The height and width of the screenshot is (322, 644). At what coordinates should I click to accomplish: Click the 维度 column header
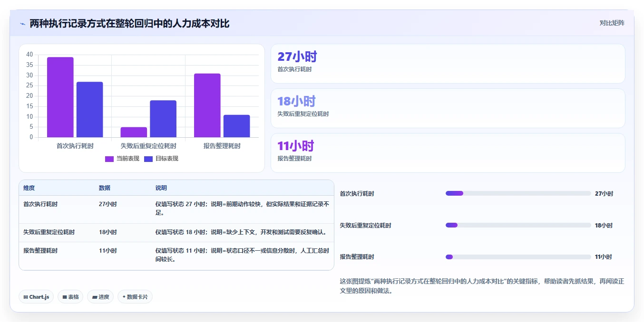click(x=29, y=188)
